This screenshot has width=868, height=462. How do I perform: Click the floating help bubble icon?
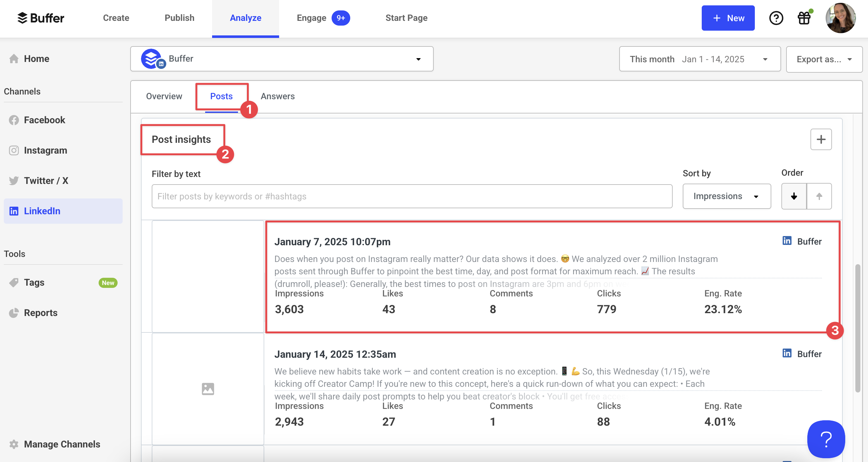click(827, 439)
